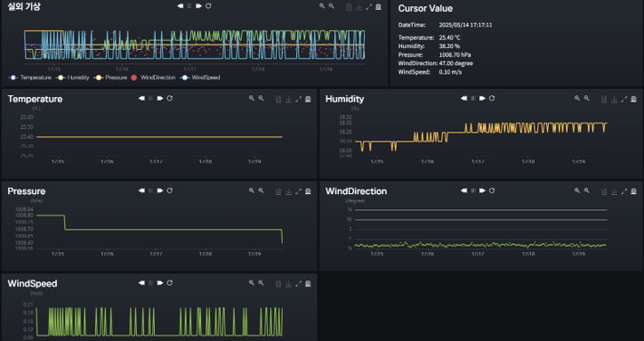Expand the Temperature panel to fullscreen

click(x=298, y=100)
